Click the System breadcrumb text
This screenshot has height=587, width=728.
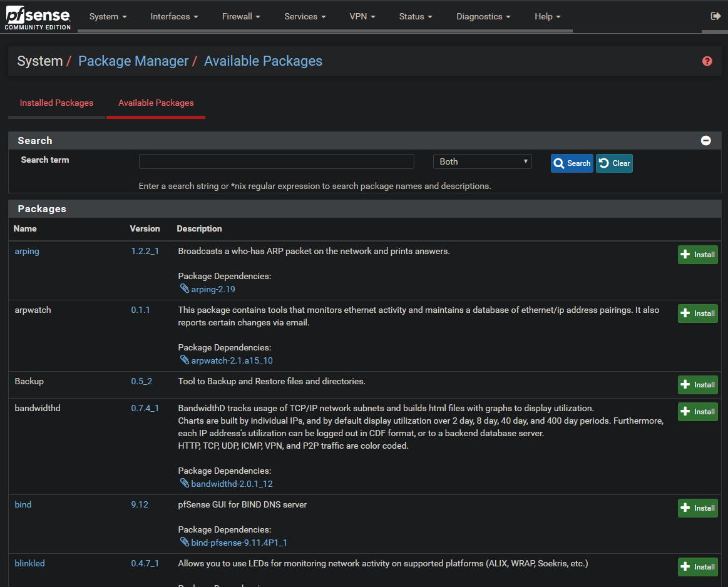tap(40, 61)
